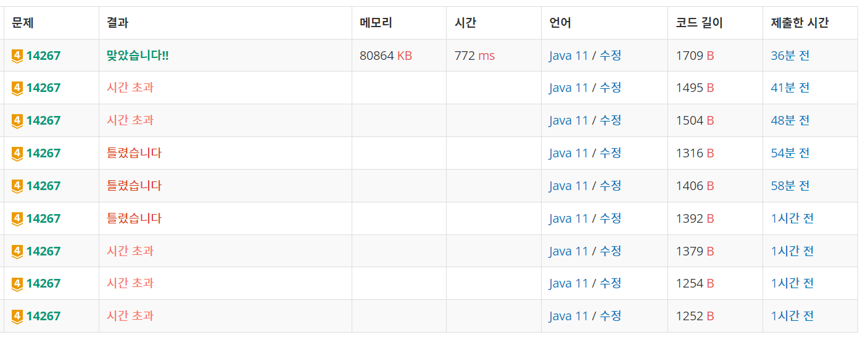The height and width of the screenshot is (340, 868).
Task: Click the gold tier badge in the 1252 B row
Action: click(x=17, y=316)
